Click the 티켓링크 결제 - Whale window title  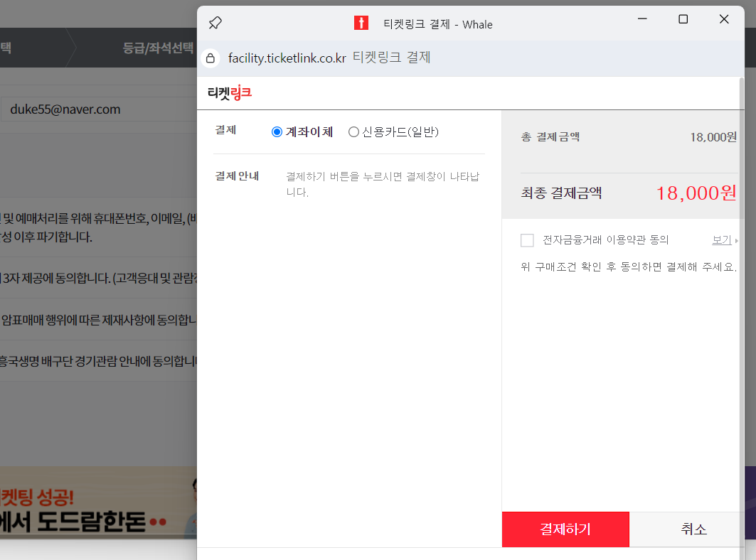pyautogui.click(x=438, y=24)
